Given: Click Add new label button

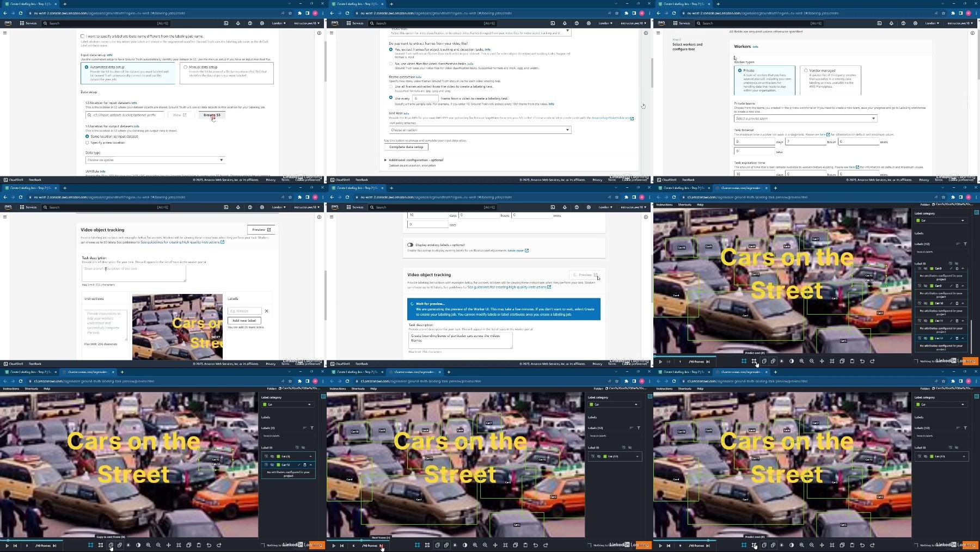Looking at the screenshot, I should 244,321.
